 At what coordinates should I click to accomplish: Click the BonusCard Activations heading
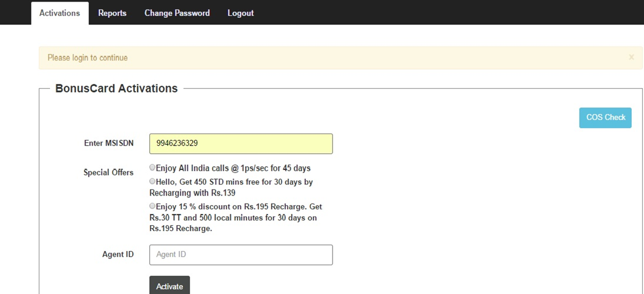pyautogui.click(x=117, y=88)
